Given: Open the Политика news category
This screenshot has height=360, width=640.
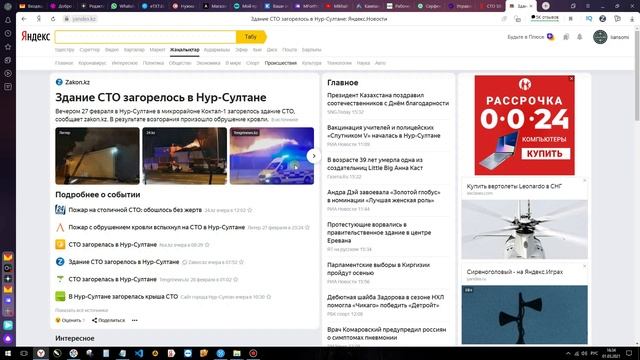Looking at the screenshot, I should click(153, 63).
